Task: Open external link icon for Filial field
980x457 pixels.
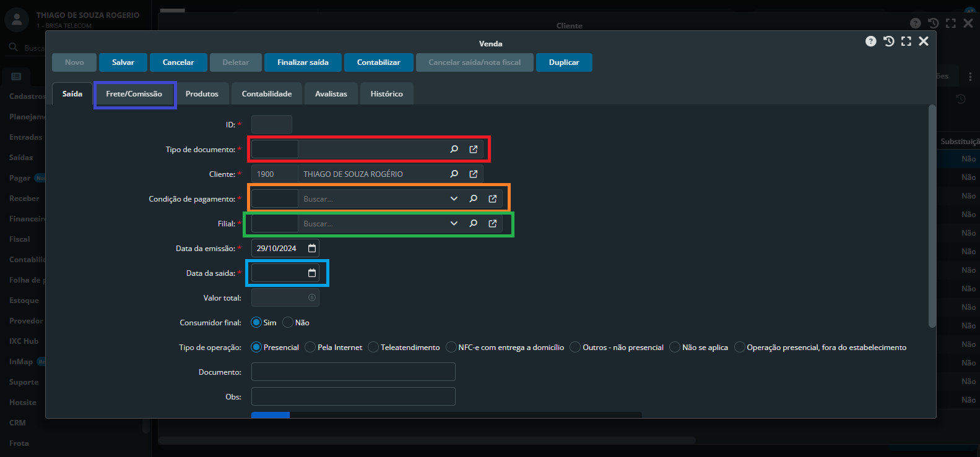Action: pos(493,223)
